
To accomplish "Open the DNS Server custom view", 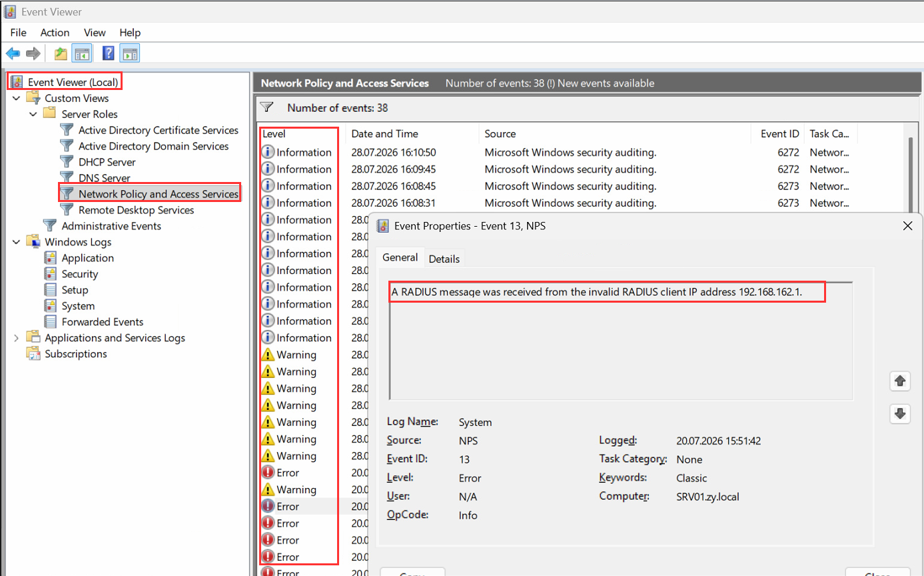I will click(104, 178).
